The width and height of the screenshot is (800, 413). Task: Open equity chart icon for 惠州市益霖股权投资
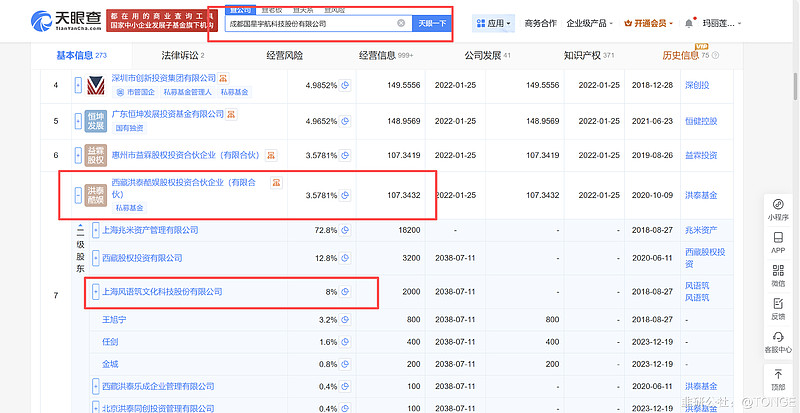[271, 155]
